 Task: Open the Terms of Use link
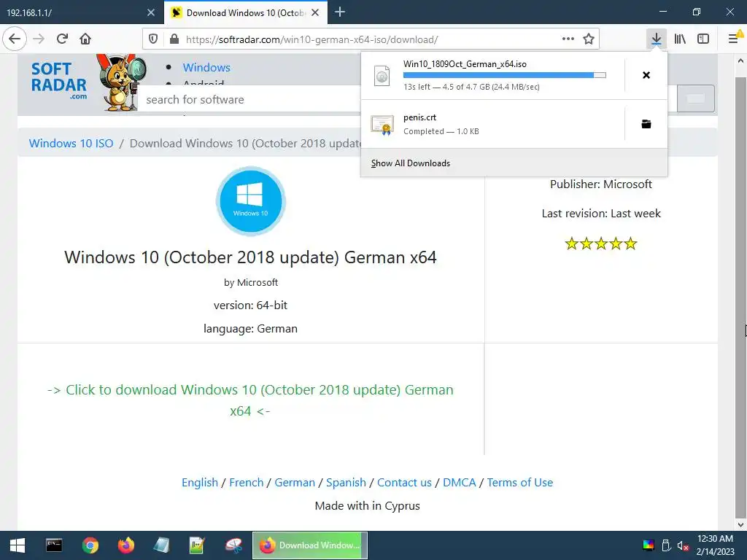[519, 483]
